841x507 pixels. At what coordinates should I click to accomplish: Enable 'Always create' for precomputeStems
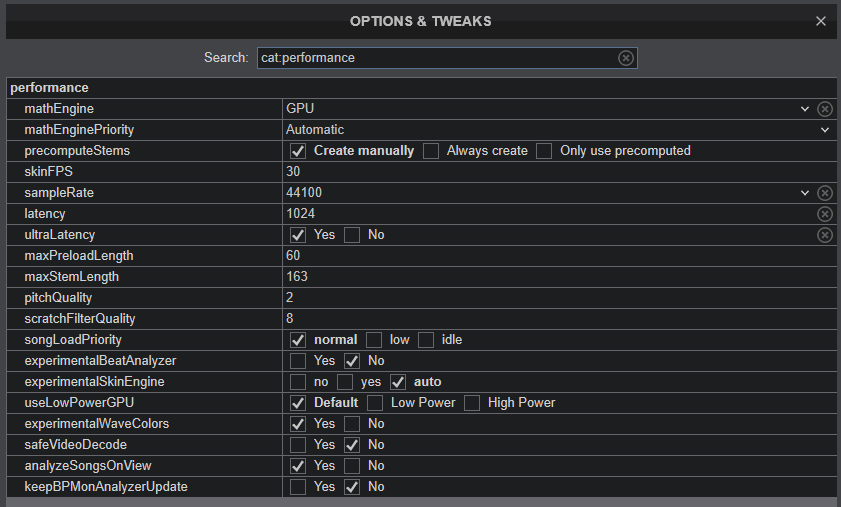tap(431, 151)
